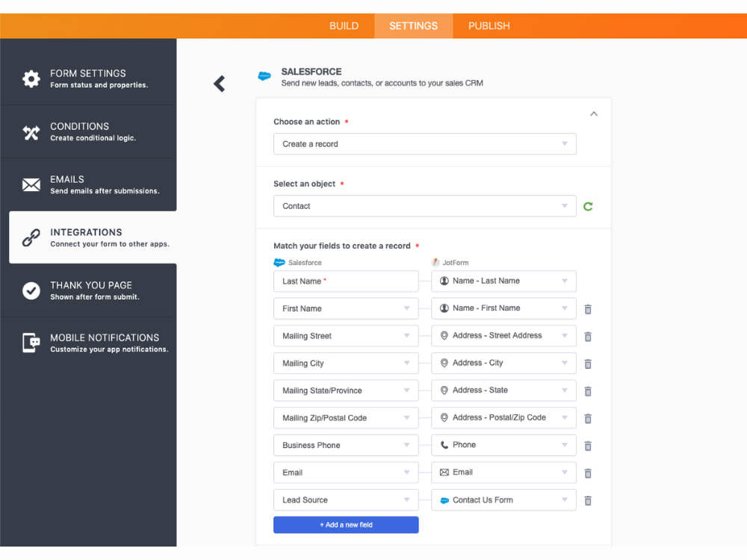Collapse the Salesforce action panel chevron

pyautogui.click(x=594, y=113)
